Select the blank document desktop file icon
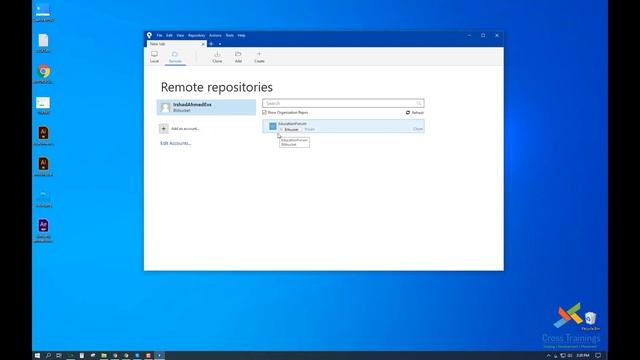This screenshot has height=360, width=640. [44, 43]
